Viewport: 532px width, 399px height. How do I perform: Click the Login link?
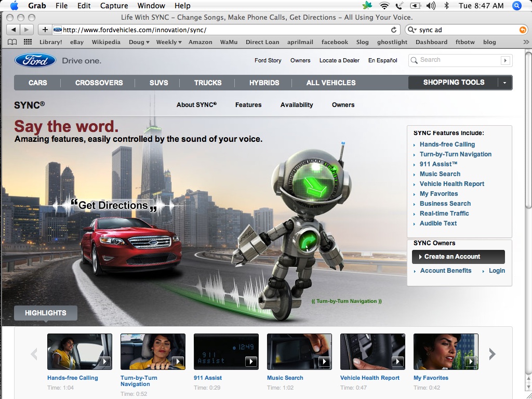tap(497, 271)
